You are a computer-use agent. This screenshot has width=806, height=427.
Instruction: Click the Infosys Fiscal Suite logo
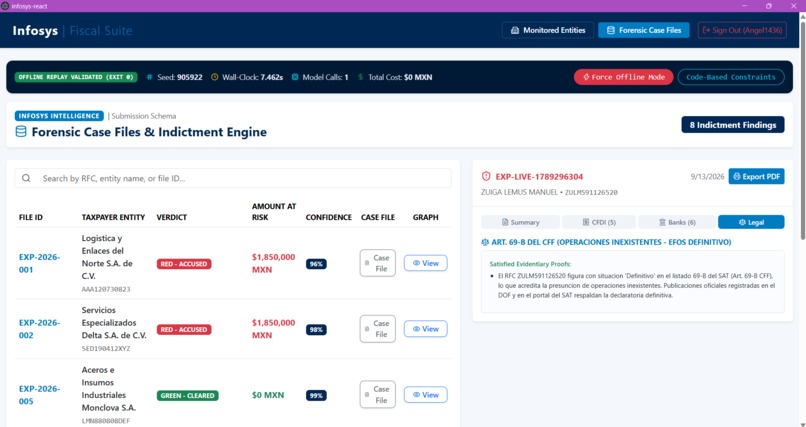click(72, 30)
